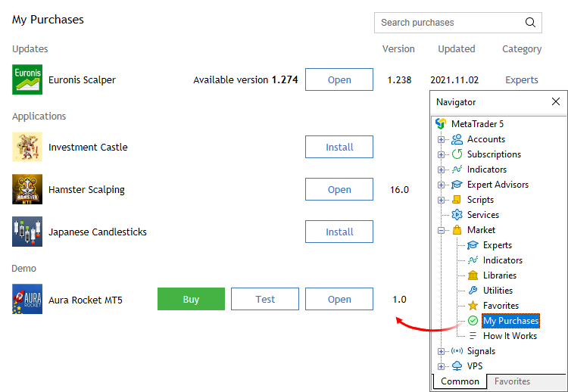This screenshot has height=392, width=568.
Task: Open the Japanese Candlesticks product thumbnail
Action: 27,232
